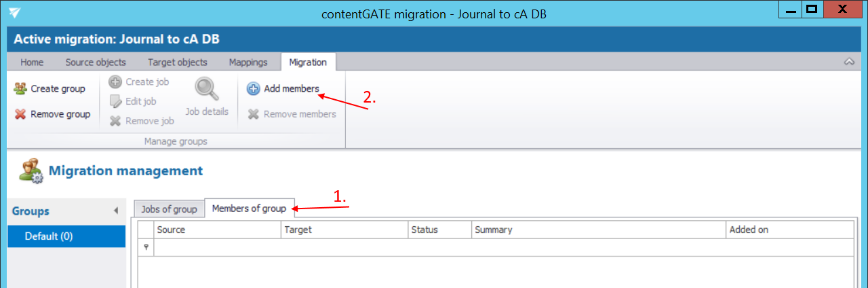Open the Target objects tab
This screenshot has width=868, height=288.
point(178,62)
